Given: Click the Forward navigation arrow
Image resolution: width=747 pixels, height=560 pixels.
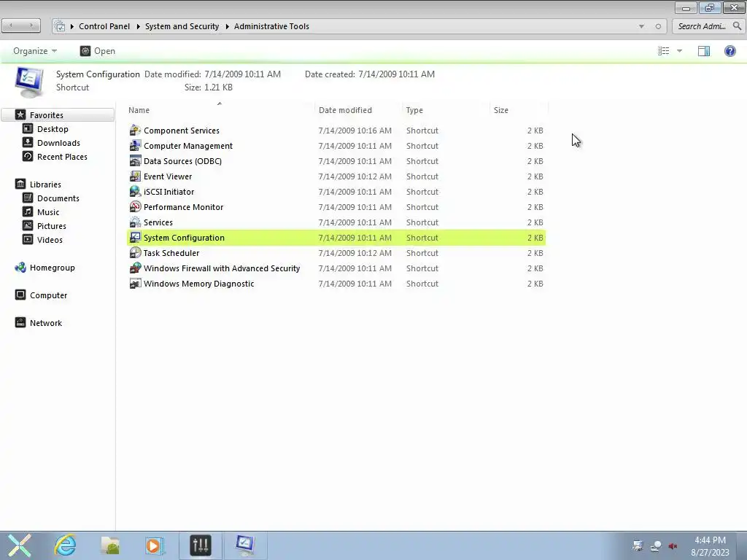Looking at the screenshot, I should coord(31,26).
